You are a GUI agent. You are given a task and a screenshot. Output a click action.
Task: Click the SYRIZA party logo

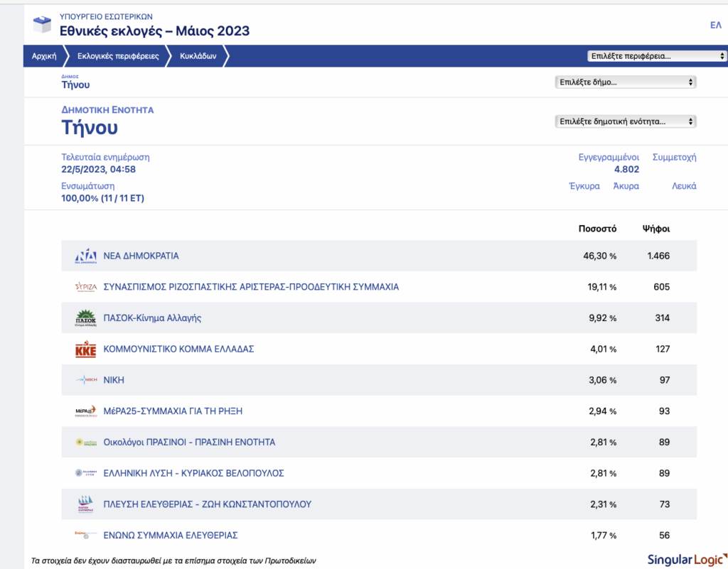[x=86, y=287]
